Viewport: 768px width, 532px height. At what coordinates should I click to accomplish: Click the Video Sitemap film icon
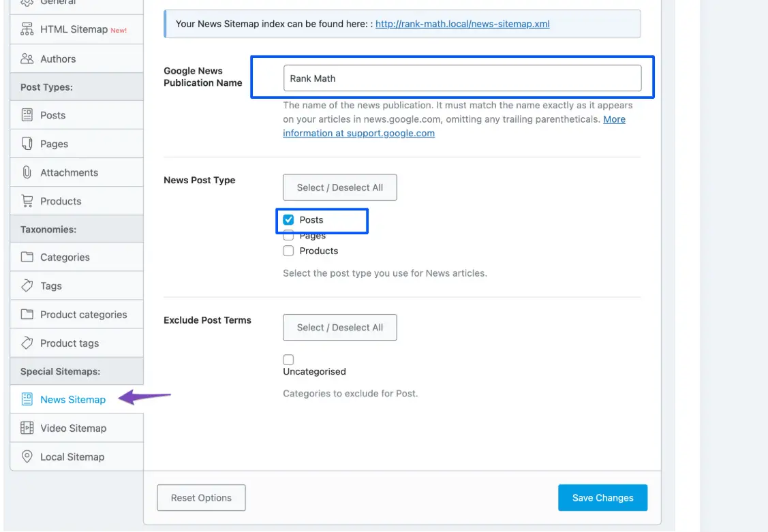(27, 428)
